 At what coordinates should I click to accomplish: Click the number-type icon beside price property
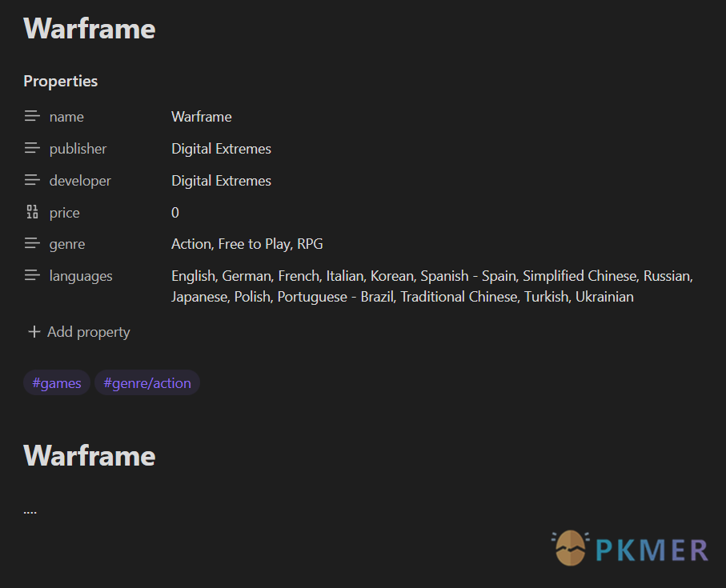(x=32, y=212)
